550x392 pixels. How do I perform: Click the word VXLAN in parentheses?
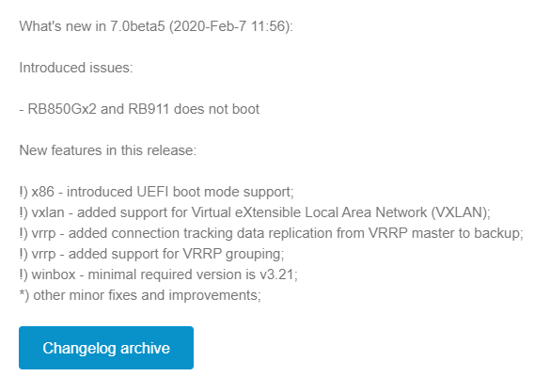pos(460,212)
